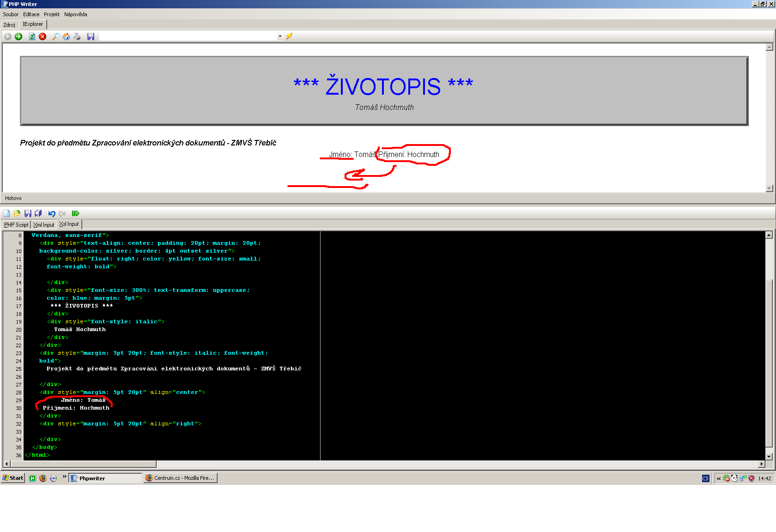The height and width of the screenshot is (532, 776).
Task: Run navigation with the lightning bolt icon
Action: click(289, 36)
